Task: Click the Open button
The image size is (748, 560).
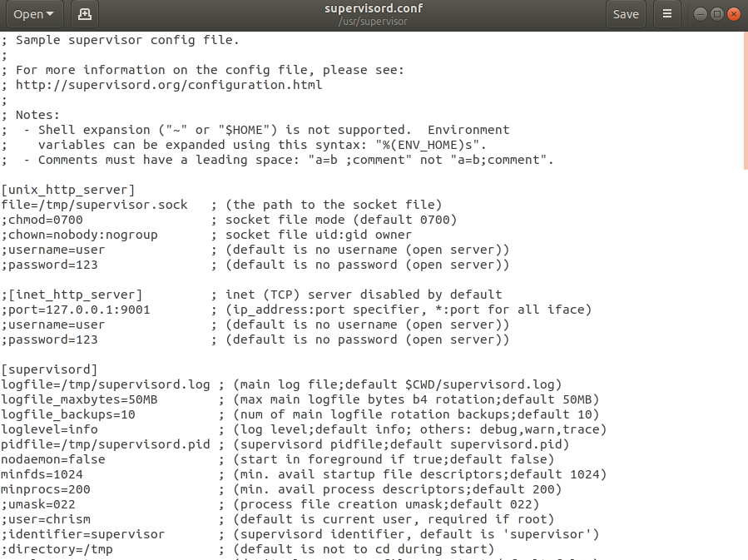Action: click(27, 14)
